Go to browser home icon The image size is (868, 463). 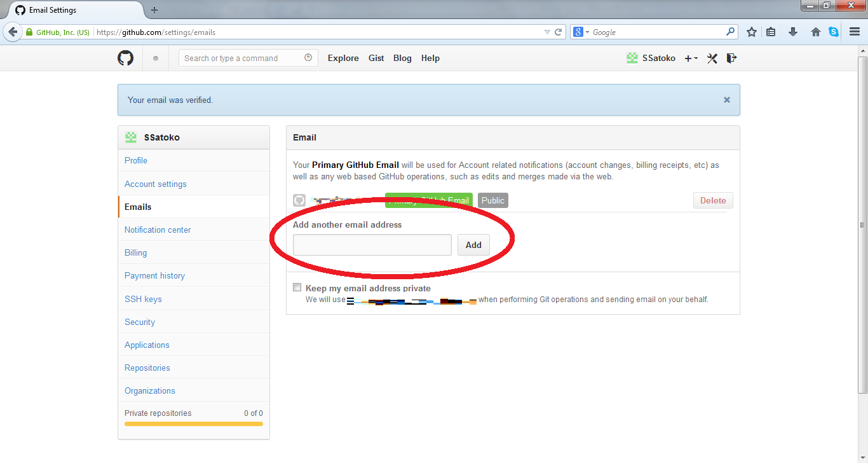point(816,32)
